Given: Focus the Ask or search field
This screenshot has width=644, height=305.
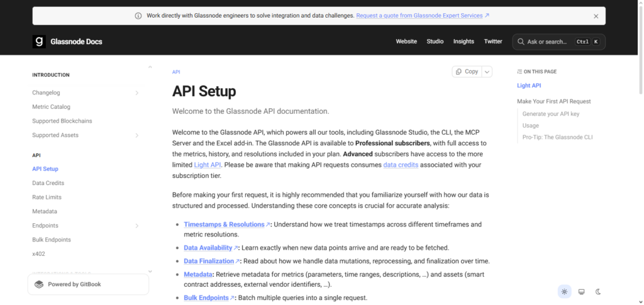Looking at the screenshot, I should click(x=558, y=42).
